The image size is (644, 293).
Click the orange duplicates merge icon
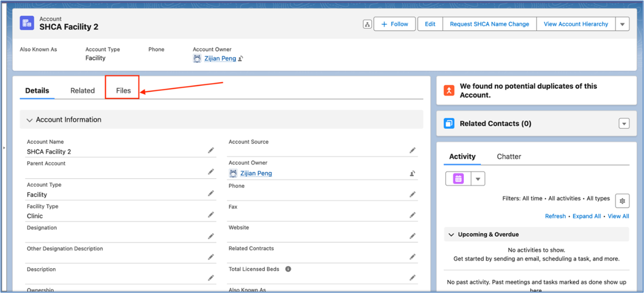(449, 90)
